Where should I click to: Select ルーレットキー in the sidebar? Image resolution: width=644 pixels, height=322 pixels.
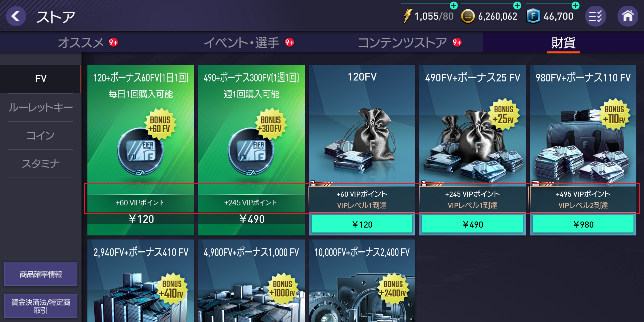coord(40,108)
